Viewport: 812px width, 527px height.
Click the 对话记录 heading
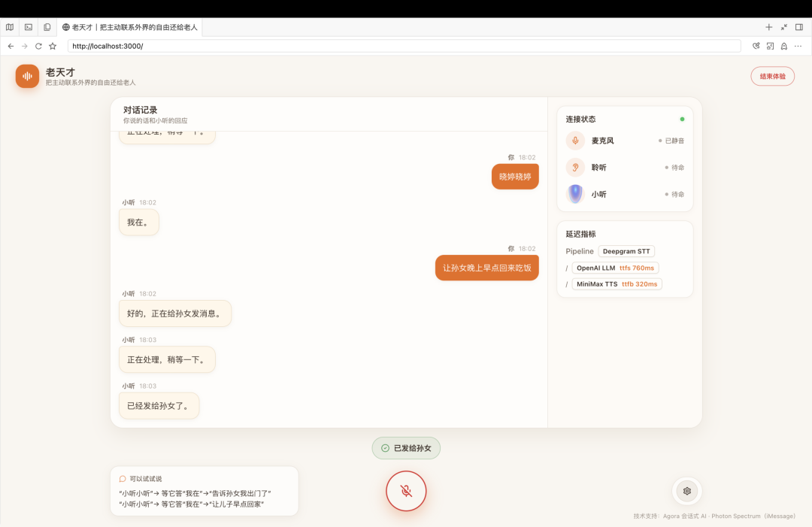click(x=141, y=110)
